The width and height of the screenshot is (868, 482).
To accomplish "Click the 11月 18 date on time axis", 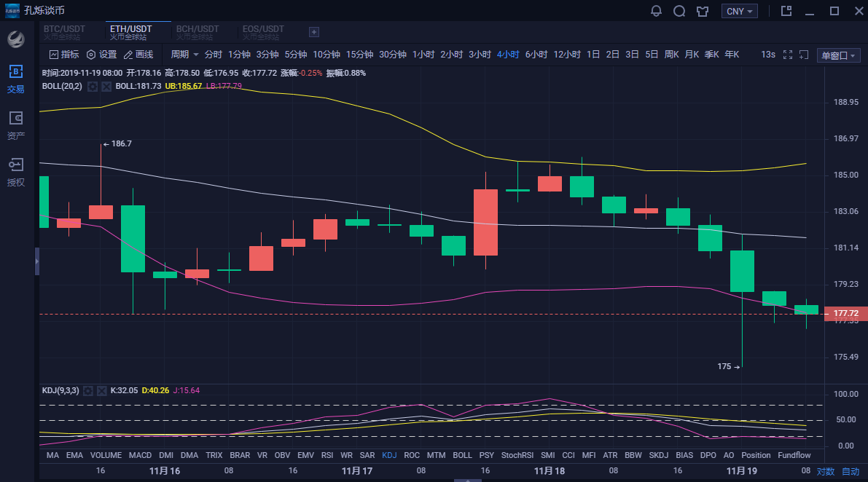I will pyautogui.click(x=549, y=471).
